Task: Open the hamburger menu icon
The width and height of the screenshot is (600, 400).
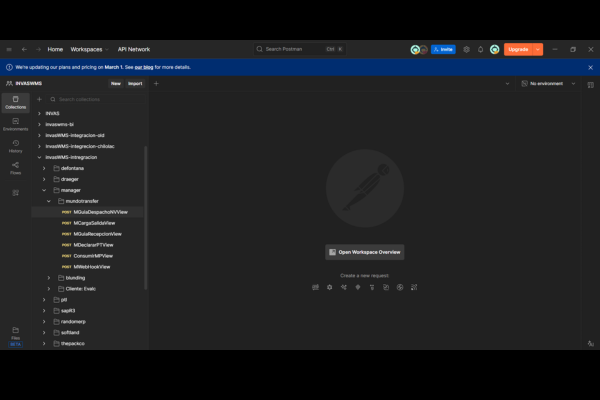Action: pyautogui.click(x=9, y=49)
